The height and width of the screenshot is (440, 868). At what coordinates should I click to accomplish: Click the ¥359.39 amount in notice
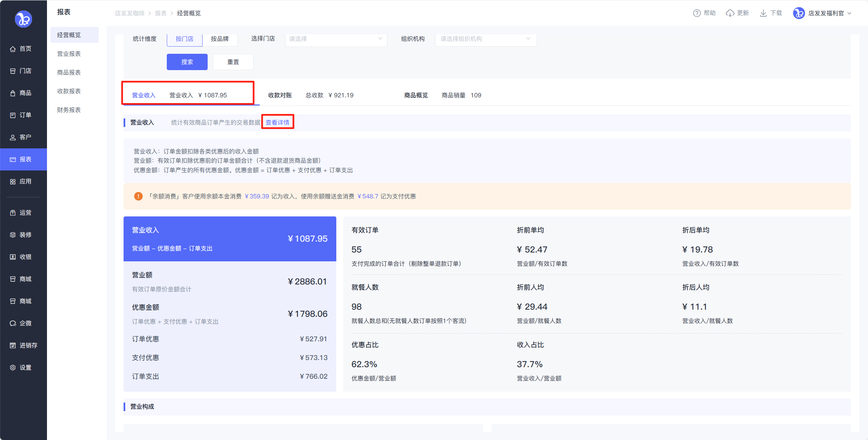[257, 196]
